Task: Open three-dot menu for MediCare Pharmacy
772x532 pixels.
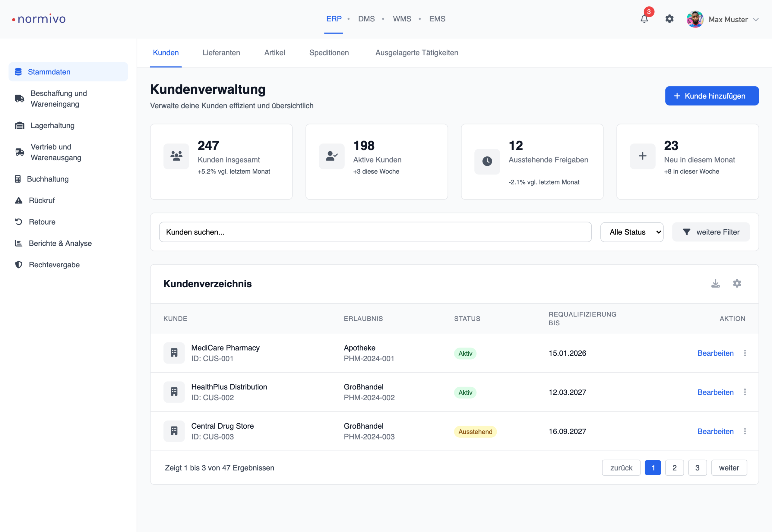Action: [745, 353]
